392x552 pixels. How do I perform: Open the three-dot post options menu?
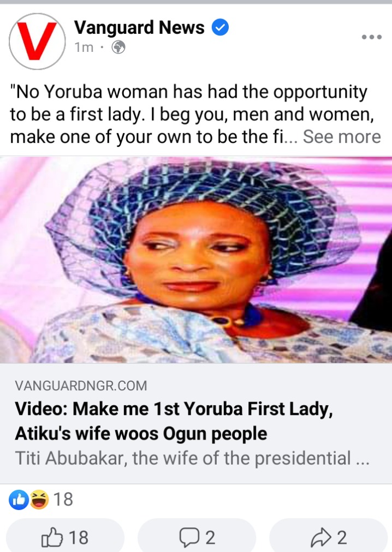click(x=372, y=37)
